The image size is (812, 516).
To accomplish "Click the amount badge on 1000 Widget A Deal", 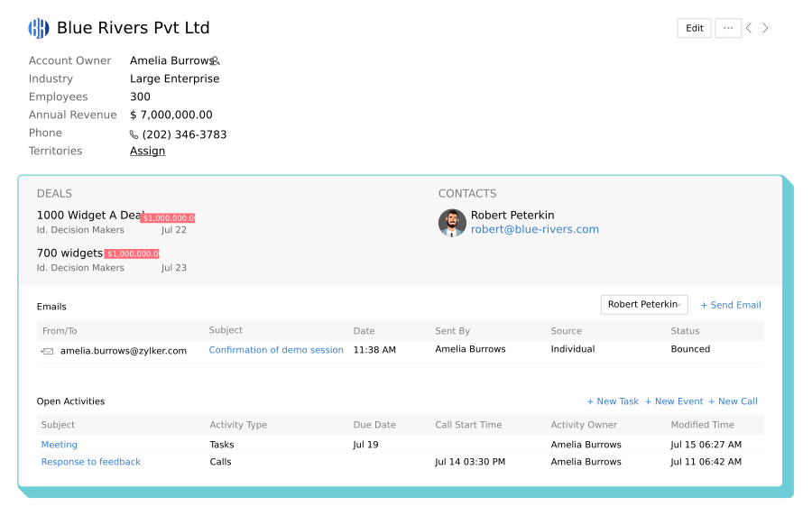I will tap(168, 218).
